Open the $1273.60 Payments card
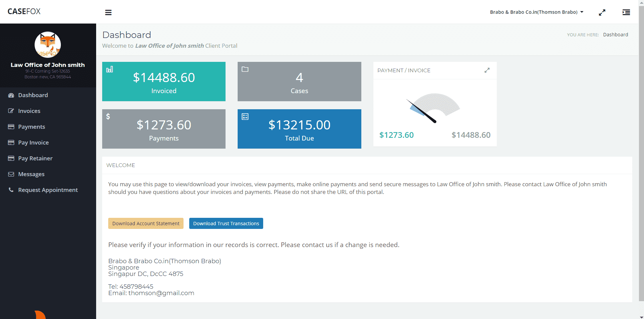This screenshot has height=319, width=644. click(164, 129)
